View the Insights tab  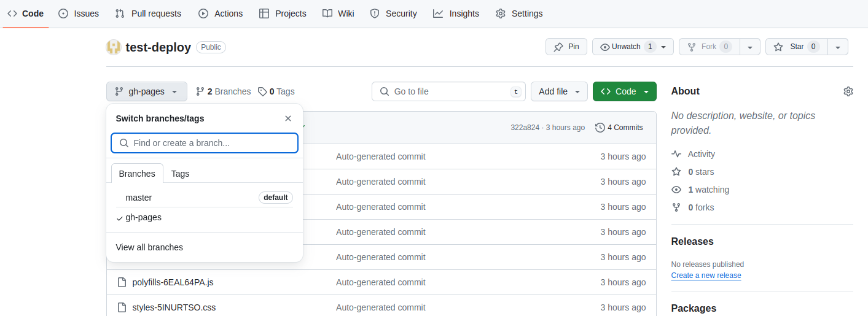click(x=456, y=13)
